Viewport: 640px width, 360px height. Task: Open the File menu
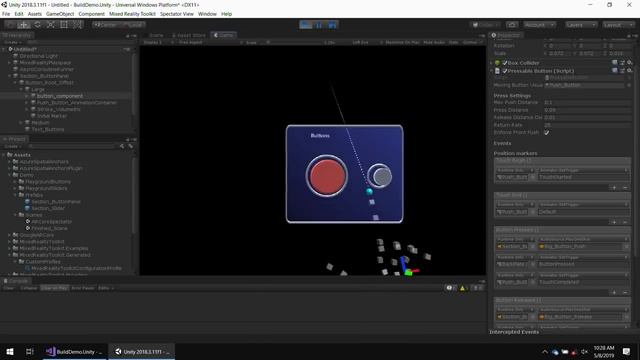(x=6, y=14)
